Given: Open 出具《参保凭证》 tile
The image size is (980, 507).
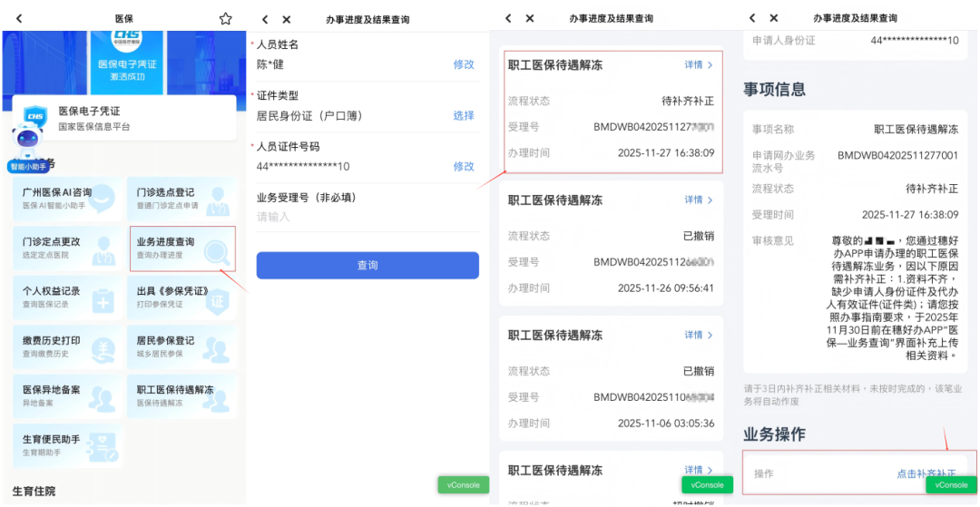Looking at the screenshot, I should pyautogui.click(x=180, y=297).
